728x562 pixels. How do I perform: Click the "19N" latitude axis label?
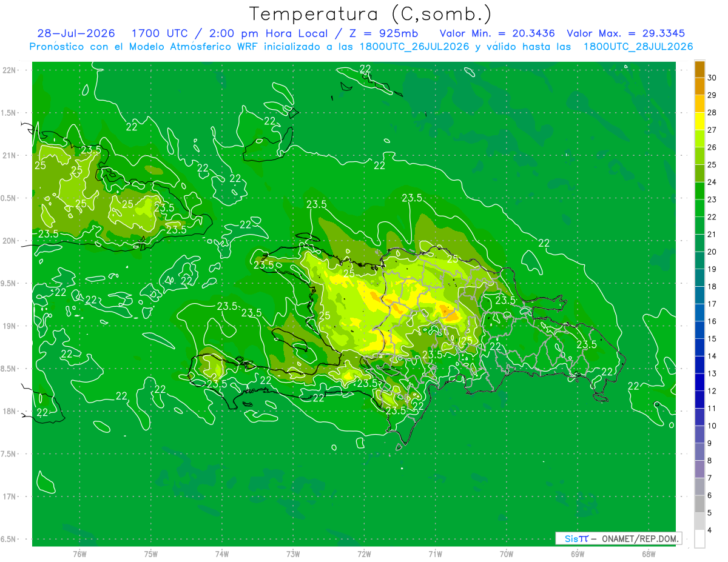(10, 326)
